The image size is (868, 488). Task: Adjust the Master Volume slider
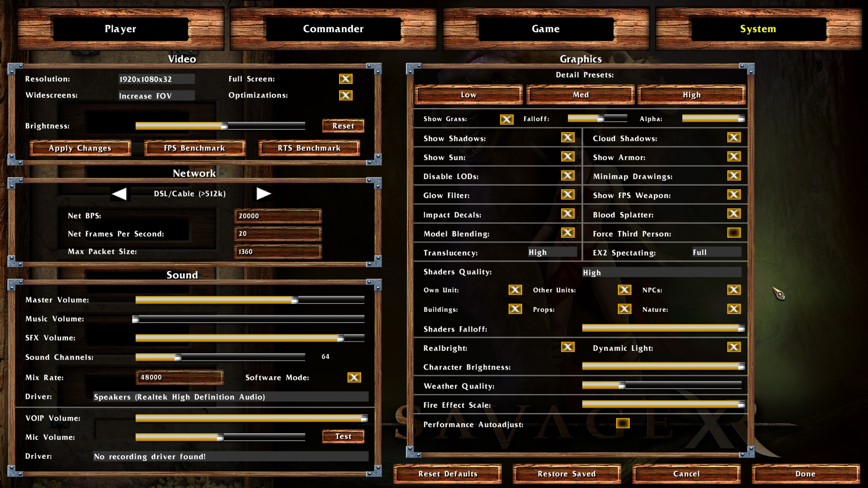tap(250, 300)
